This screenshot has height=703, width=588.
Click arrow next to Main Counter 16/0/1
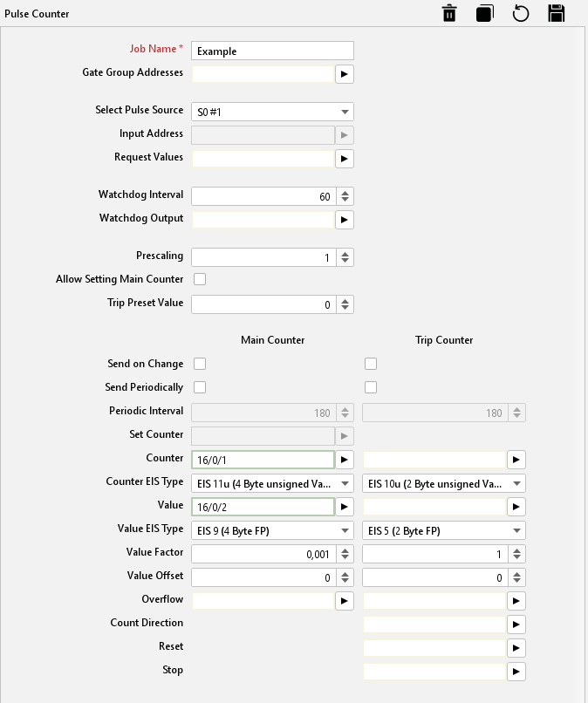click(x=345, y=459)
